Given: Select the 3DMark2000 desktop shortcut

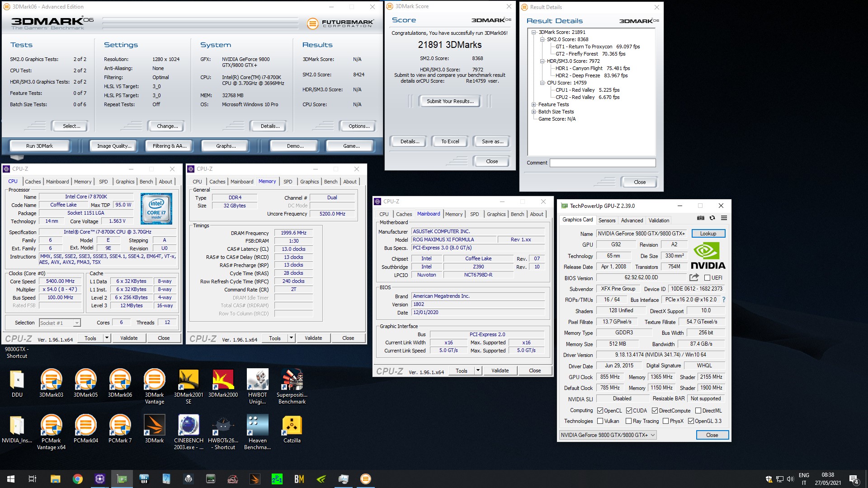Looking at the screenshot, I should (223, 383).
